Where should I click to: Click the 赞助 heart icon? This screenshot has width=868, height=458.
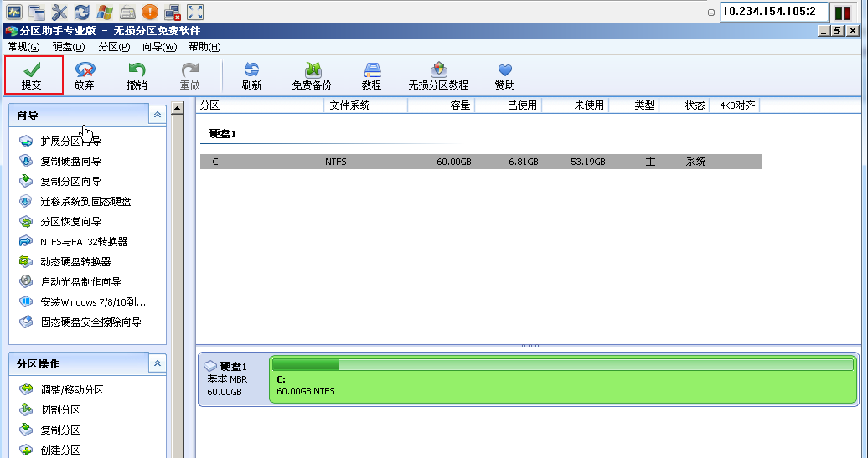[504, 75]
